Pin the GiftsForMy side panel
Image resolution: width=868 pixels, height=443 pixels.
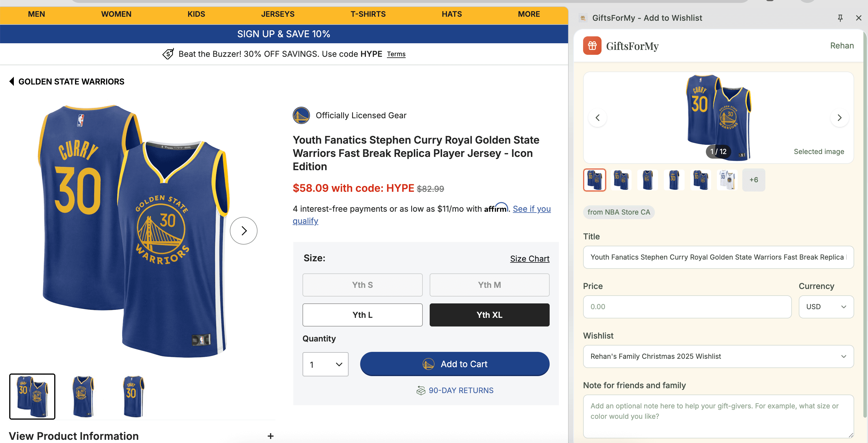[x=840, y=18]
